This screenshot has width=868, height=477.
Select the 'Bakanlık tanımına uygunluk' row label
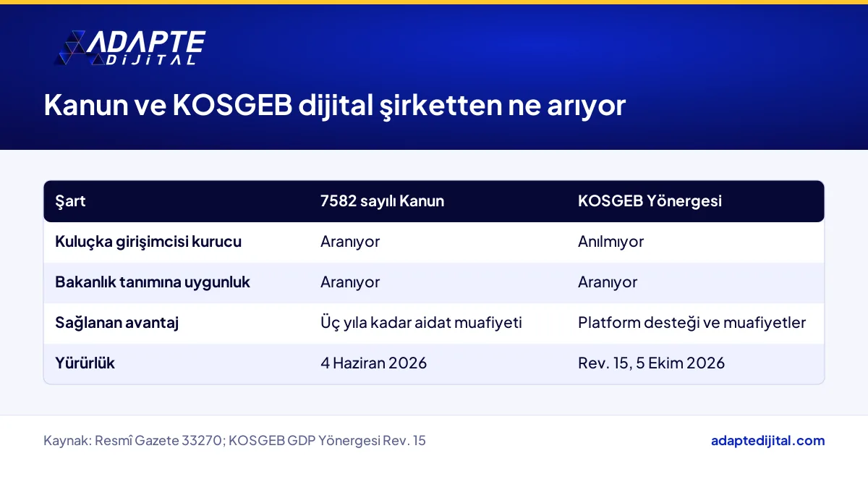153,282
